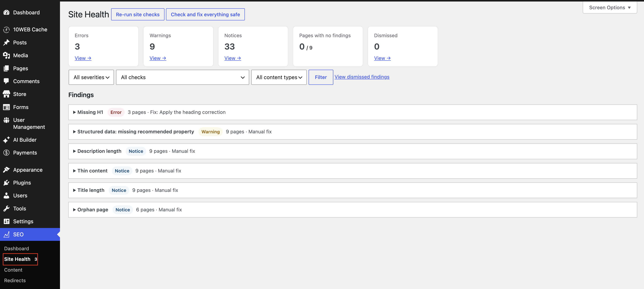The width and height of the screenshot is (644, 289).
Task: Click the AI Builder sparkle icon
Action: pos(6,140)
